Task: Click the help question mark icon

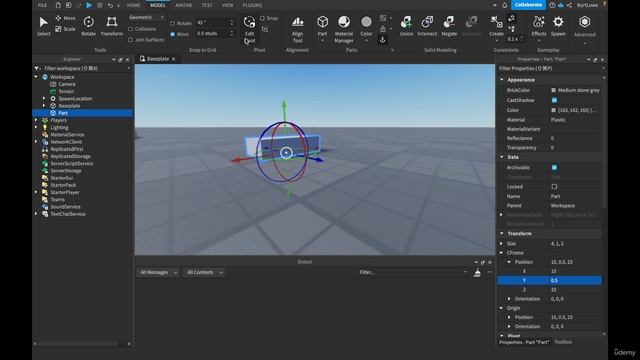Action: tap(552, 5)
